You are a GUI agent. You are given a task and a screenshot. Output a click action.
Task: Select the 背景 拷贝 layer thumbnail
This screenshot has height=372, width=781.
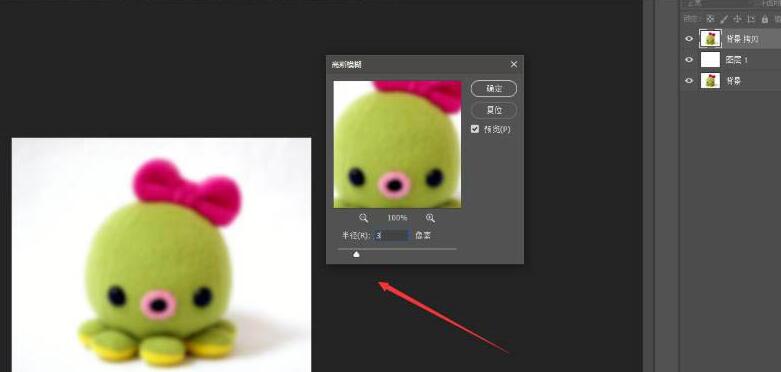[x=710, y=39]
